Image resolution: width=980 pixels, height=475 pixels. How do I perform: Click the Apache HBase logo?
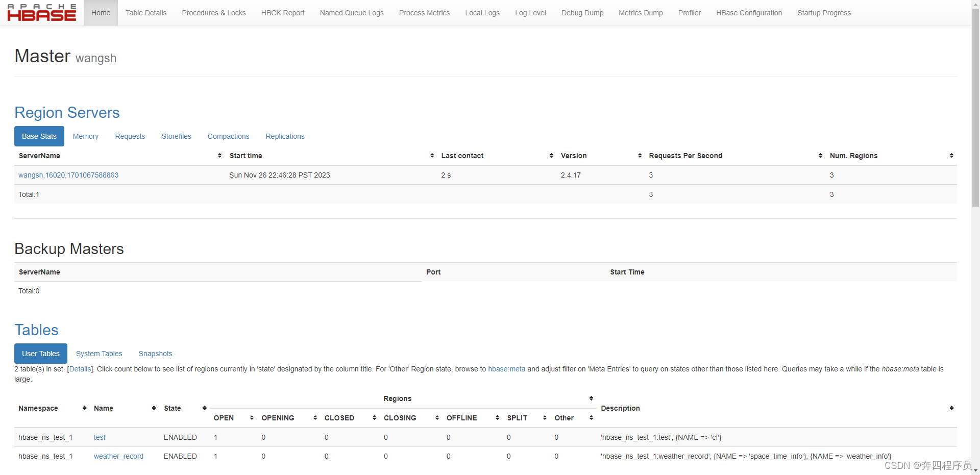point(42,13)
